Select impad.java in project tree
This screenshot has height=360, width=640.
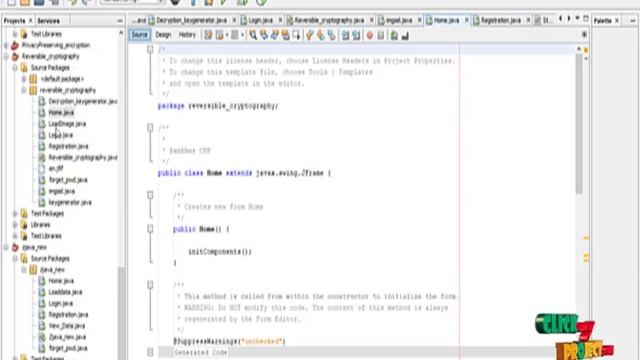click(x=61, y=191)
